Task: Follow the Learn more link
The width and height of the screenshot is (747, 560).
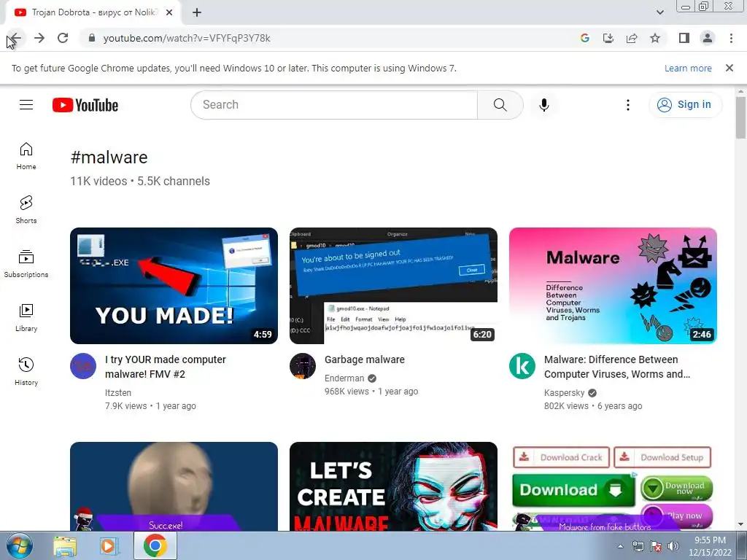Action: click(688, 68)
